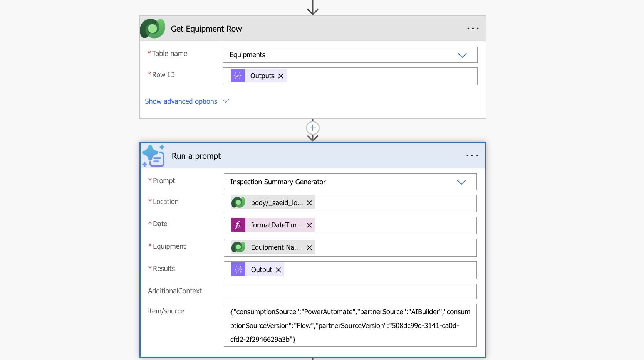Image resolution: width=644 pixels, height=360 pixels.
Task: Remove the Equipment Name token
Action: pyautogui.click(x=309, y=247)
